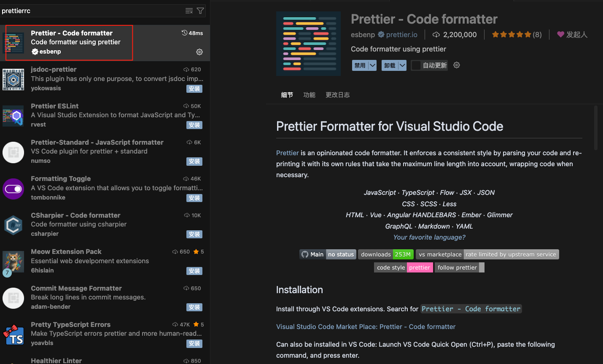
Task: Install the Commit Message Formatter extension
Action: tap(194, 307)
